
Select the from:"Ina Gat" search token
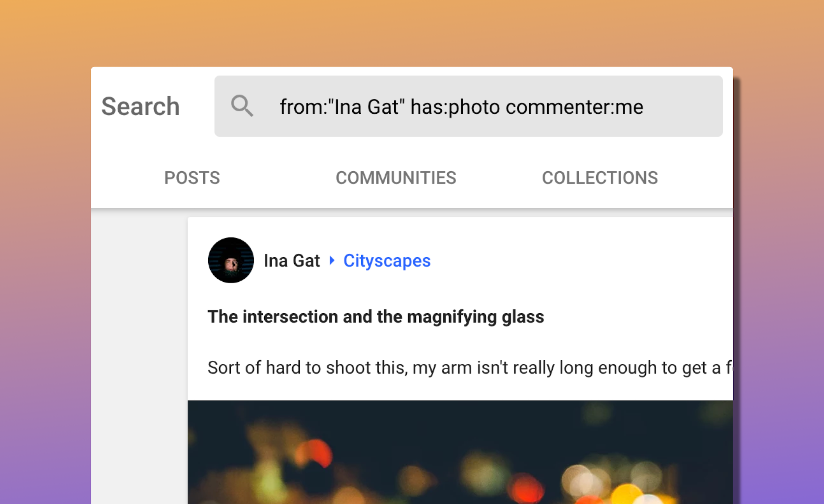click(342, 107)
